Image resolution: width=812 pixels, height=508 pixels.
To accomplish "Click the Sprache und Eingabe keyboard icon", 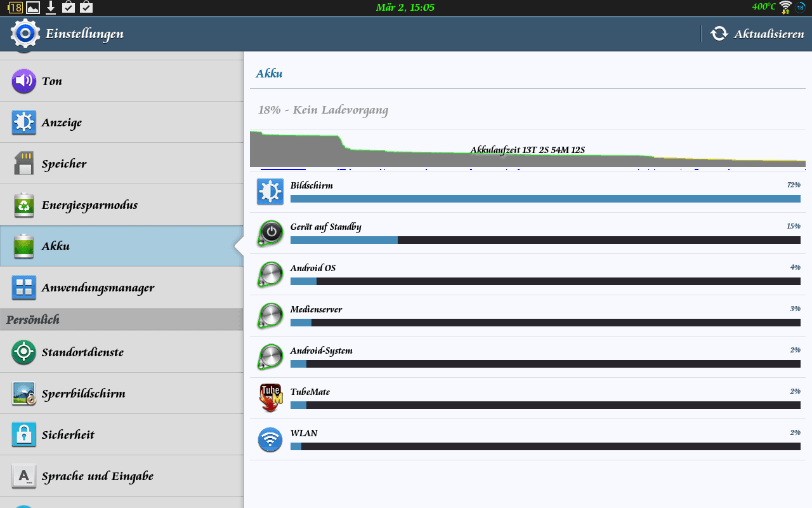I will point(23,476).
